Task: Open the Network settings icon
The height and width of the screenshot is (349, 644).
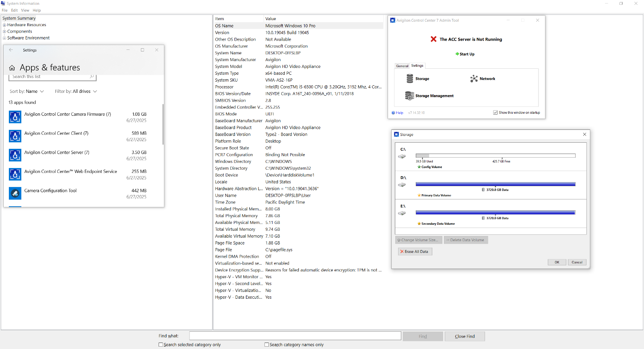Action: tap(474, 79)
